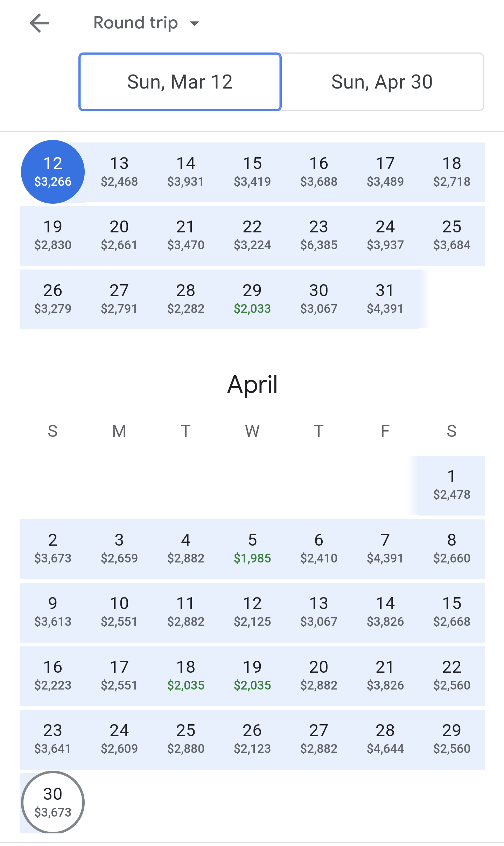This screenshot has width=504, height=846.
Task: Select March 23 priced $6,385
Action: point(318,236)
